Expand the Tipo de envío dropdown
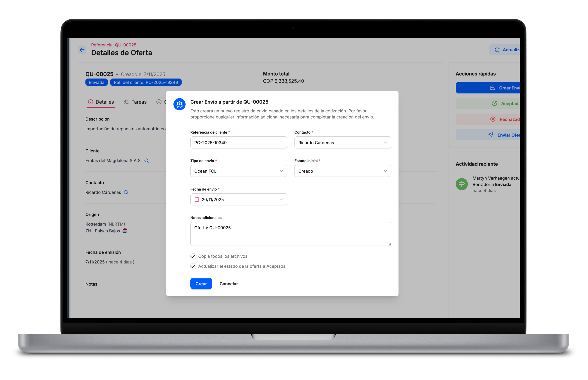 click(x=238, y=171)
